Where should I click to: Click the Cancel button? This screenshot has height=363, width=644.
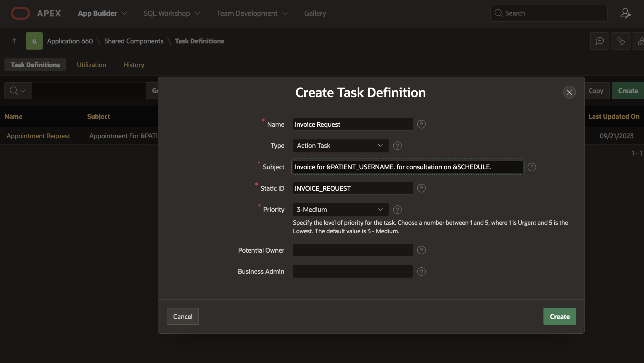pyautogui.click(x=183, y=316)
